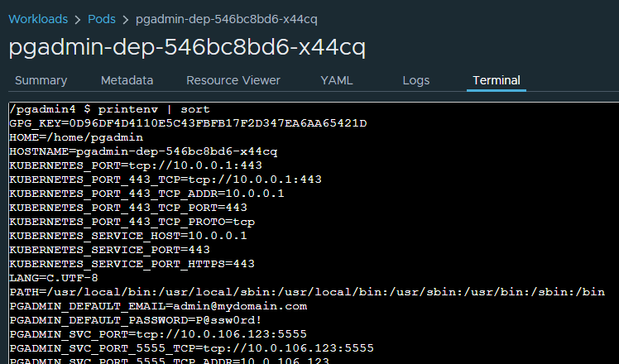Click the GPG_KEY output line
This screenshot has height=364, width=619.
pyautogui.click(x=189, y=123)
